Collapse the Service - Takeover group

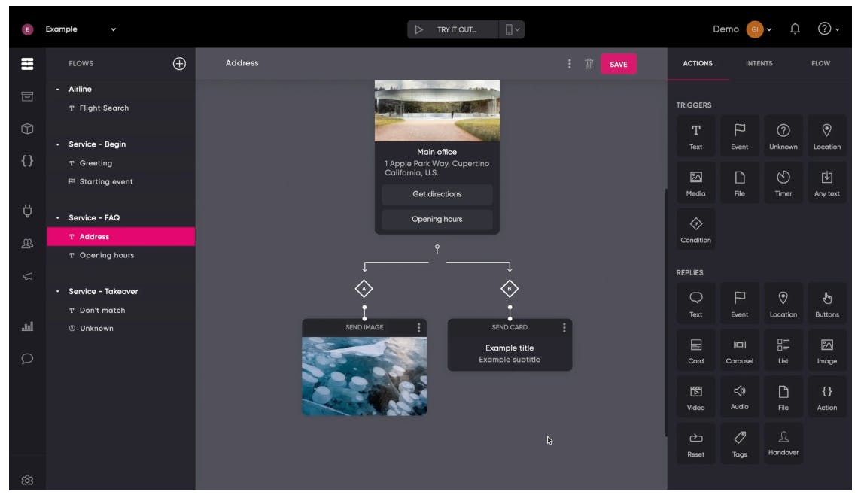[x=57, y=291]
